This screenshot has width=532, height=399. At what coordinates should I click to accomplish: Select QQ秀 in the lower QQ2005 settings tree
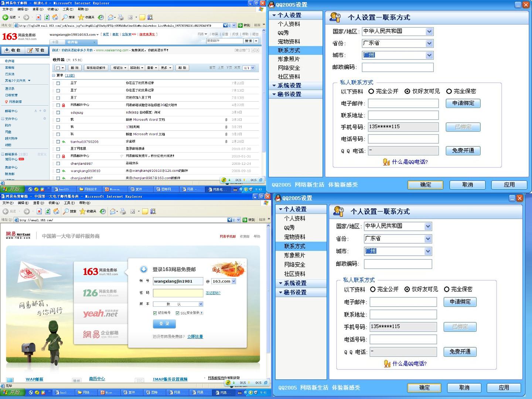(x=289, y=228)
